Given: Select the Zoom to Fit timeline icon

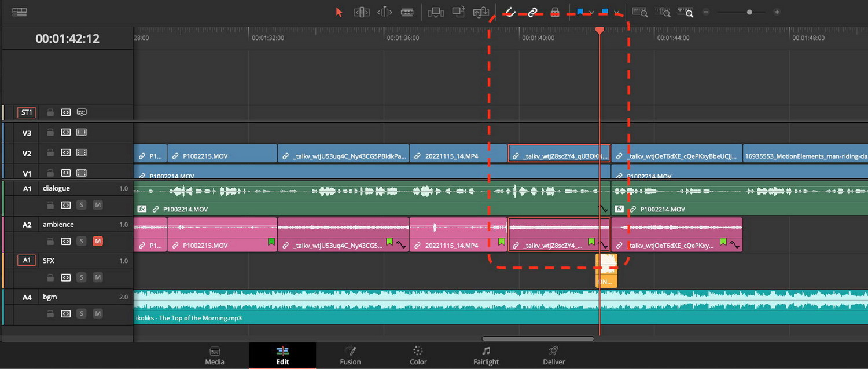Looking at the screenshot, I should click(x=639, y=12).
